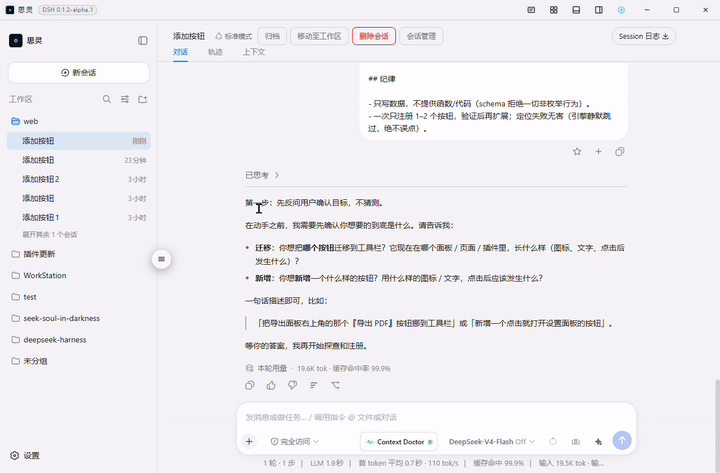
Task: Expand the deepseek-harness folder
Action: tap(79, 340)
